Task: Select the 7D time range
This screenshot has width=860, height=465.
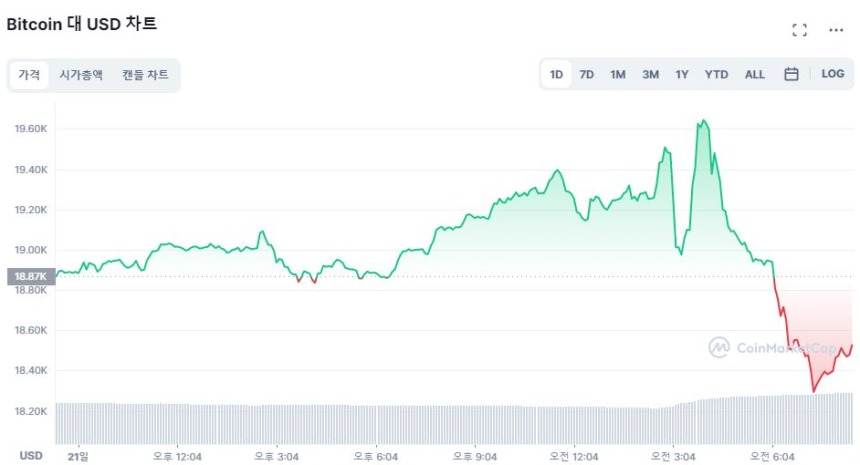Action: (x=587, y=74)
